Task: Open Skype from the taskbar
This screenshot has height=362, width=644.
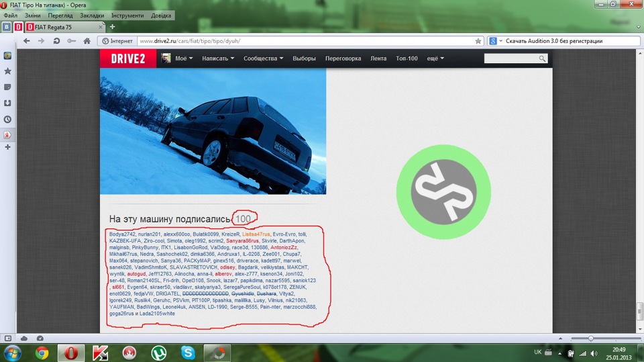Action: pyautogui.click(x=188, y=353)
